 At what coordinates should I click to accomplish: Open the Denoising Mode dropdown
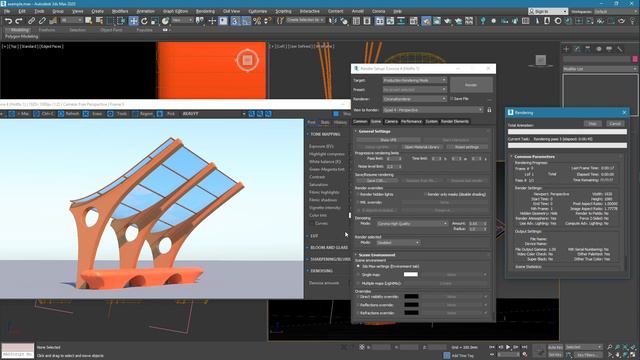[x=411, y=224]
